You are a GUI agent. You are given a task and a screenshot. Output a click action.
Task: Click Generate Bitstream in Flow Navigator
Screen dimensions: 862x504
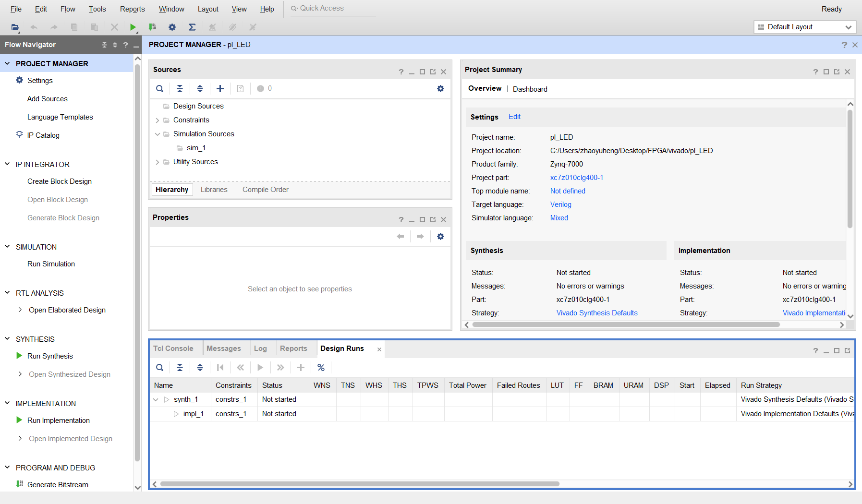58,485
